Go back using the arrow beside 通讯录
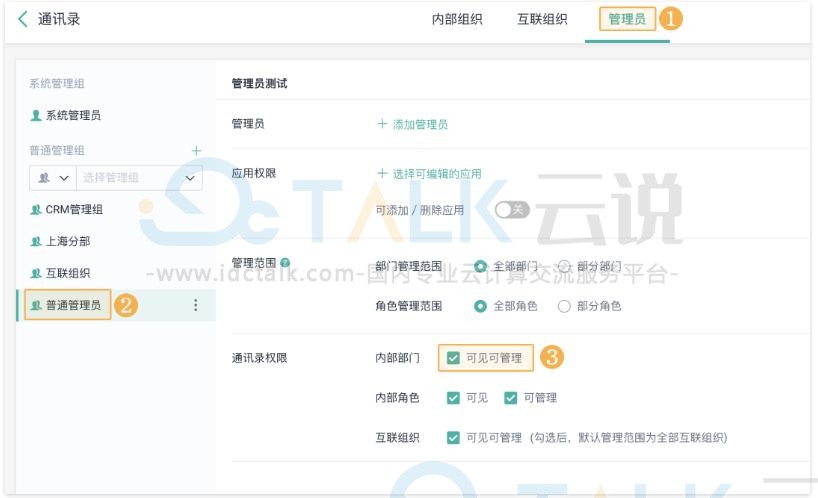Image resolution: width=818 pixels, height=498 pixels. 22,19
